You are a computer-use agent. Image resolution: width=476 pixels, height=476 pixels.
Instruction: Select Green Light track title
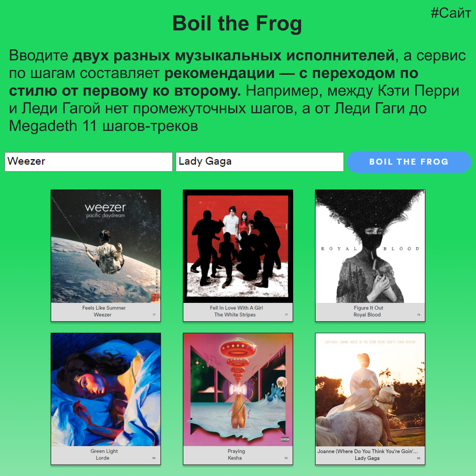tap(104, 451)
